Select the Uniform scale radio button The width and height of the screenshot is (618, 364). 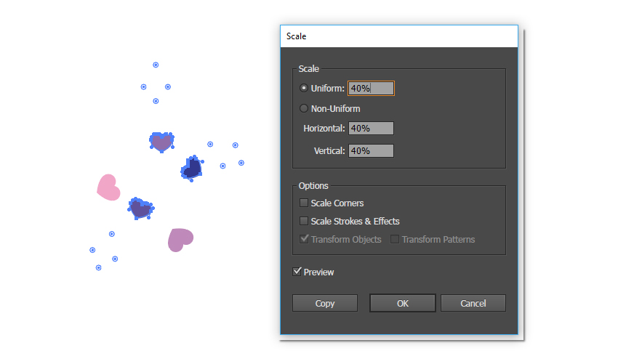coord(303,88)
